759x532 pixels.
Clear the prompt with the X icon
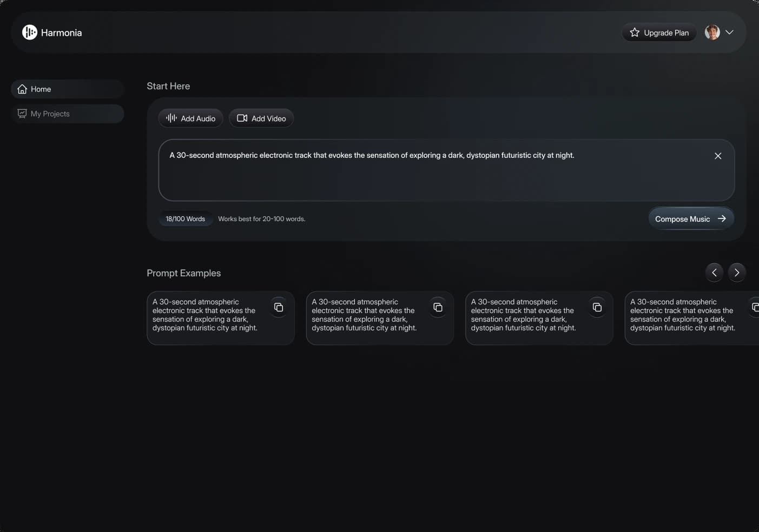coord(718,156)
